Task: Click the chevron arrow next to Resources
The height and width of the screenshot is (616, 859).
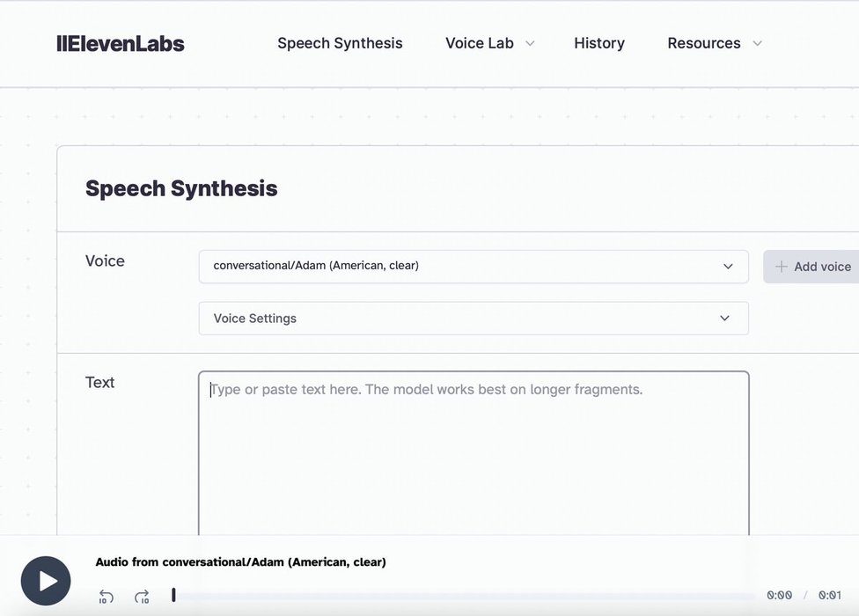Action: tap(757, 44)
